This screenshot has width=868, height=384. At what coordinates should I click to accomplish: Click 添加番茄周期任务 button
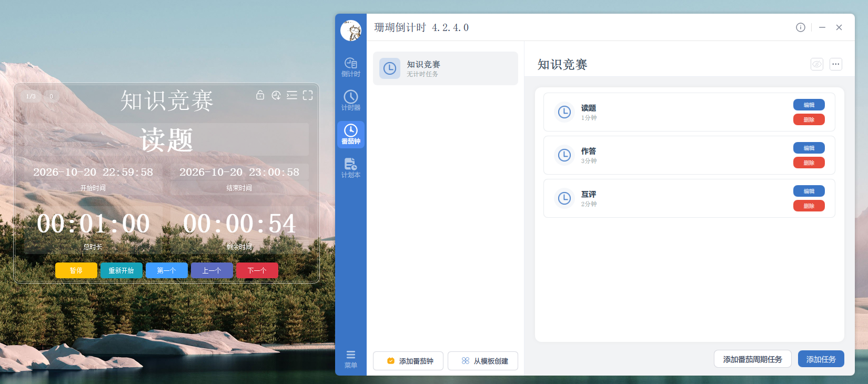tap(753, 359)
